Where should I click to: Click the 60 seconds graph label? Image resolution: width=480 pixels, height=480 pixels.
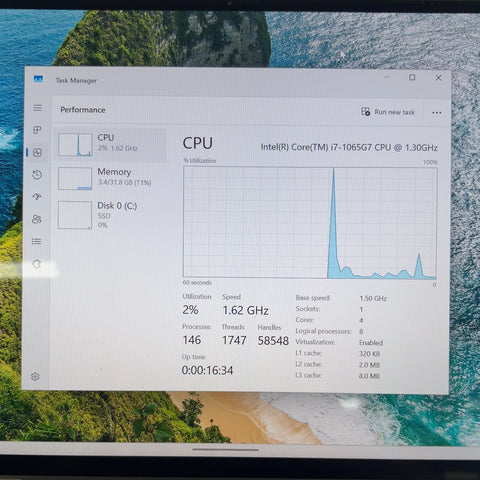(197, 283)
